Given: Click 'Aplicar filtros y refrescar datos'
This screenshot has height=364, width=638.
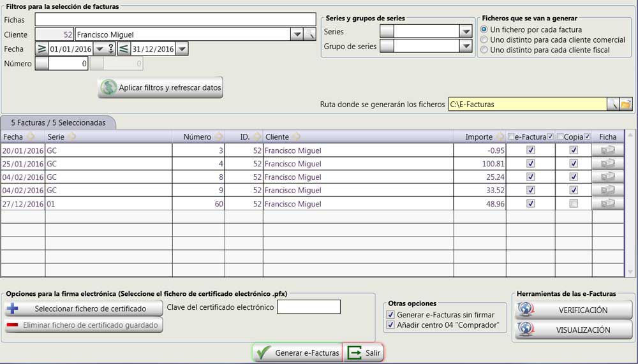Looking at the screenshot, I should click(161, 88).
